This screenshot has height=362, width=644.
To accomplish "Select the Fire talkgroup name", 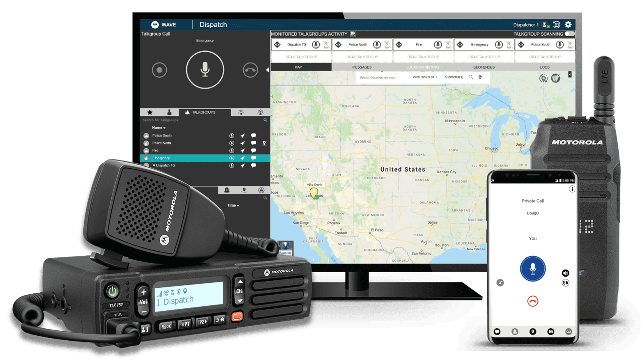I will click(x=155, y=150).
